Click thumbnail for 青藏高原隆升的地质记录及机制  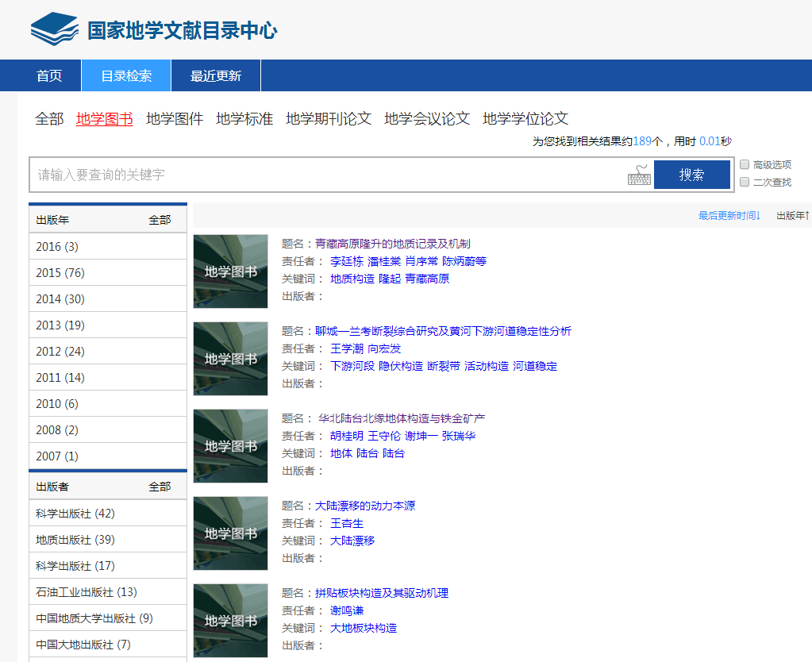pos(230,271)
